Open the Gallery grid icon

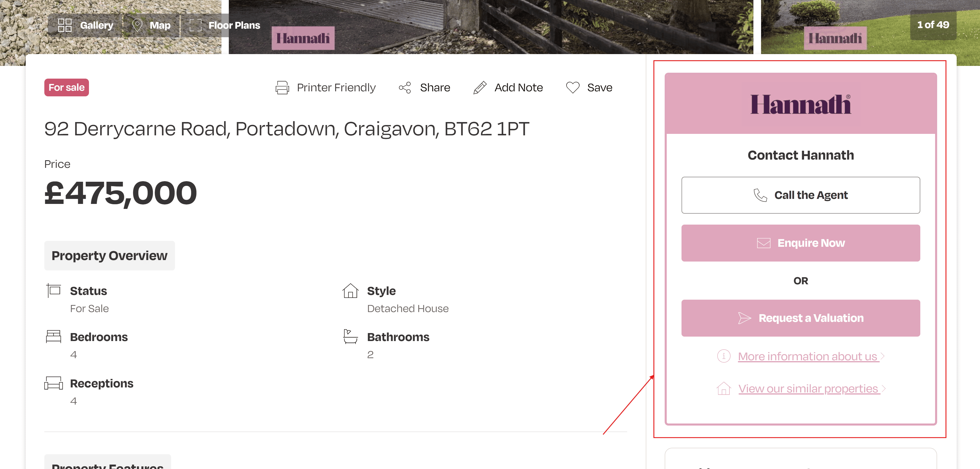tap(65, 25)
